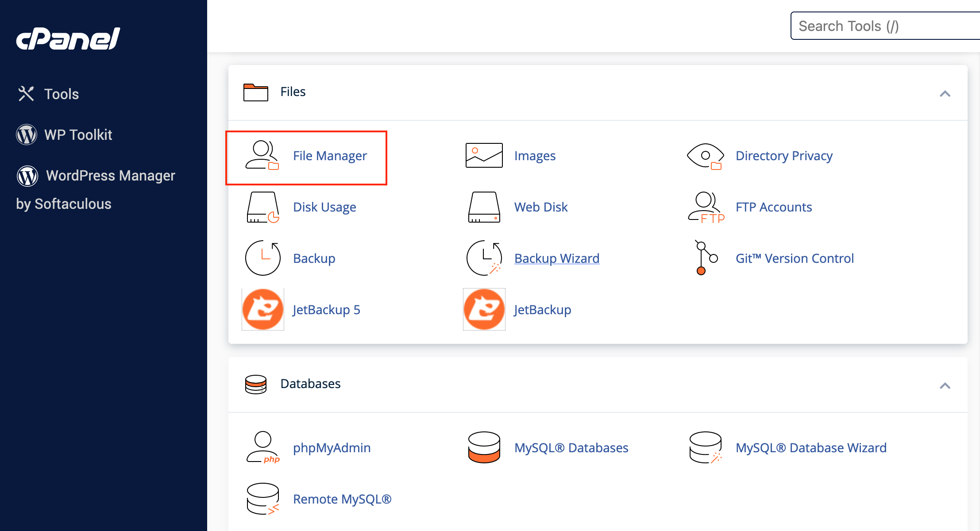The height and width of the screenshot is (531, 980).
Task: Open the Backup clock icon
Action: 263,258
